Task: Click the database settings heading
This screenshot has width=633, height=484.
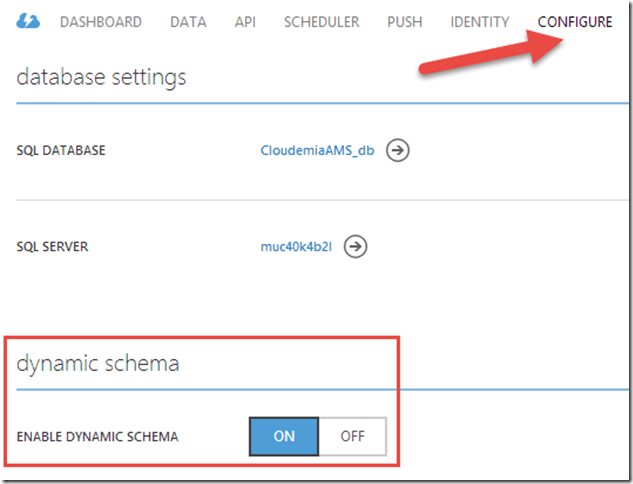Action: point(101,77)
